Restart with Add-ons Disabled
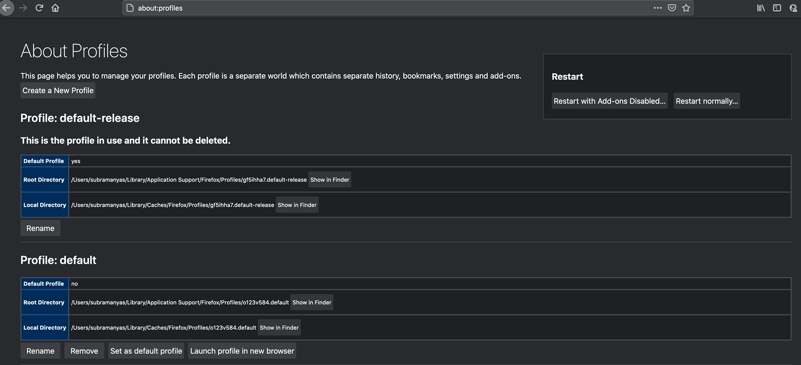This screenshot has width=801, height=365. point(609,101)
